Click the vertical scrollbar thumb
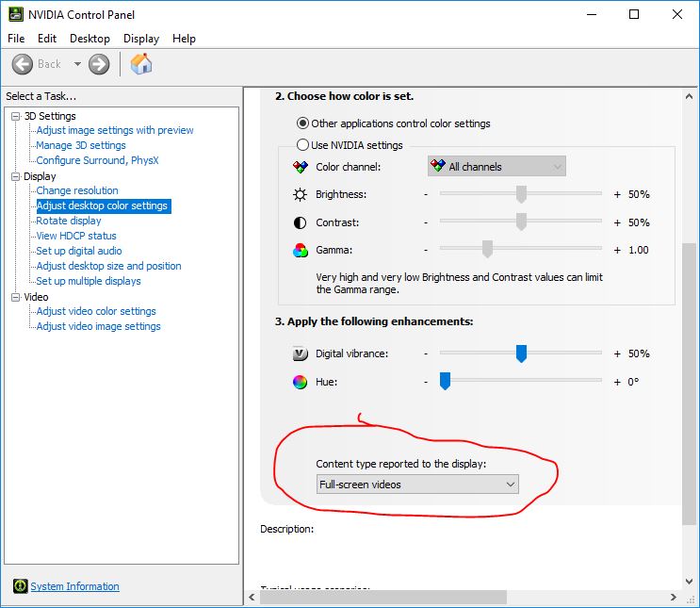The image size is (700, 608). click(x=690, y=385)
